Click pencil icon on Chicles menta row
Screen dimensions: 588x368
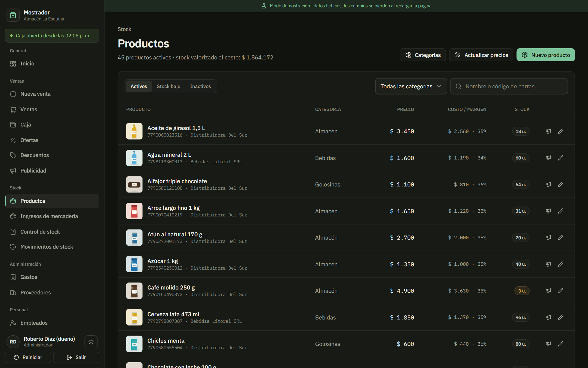[x=561, y=344]
